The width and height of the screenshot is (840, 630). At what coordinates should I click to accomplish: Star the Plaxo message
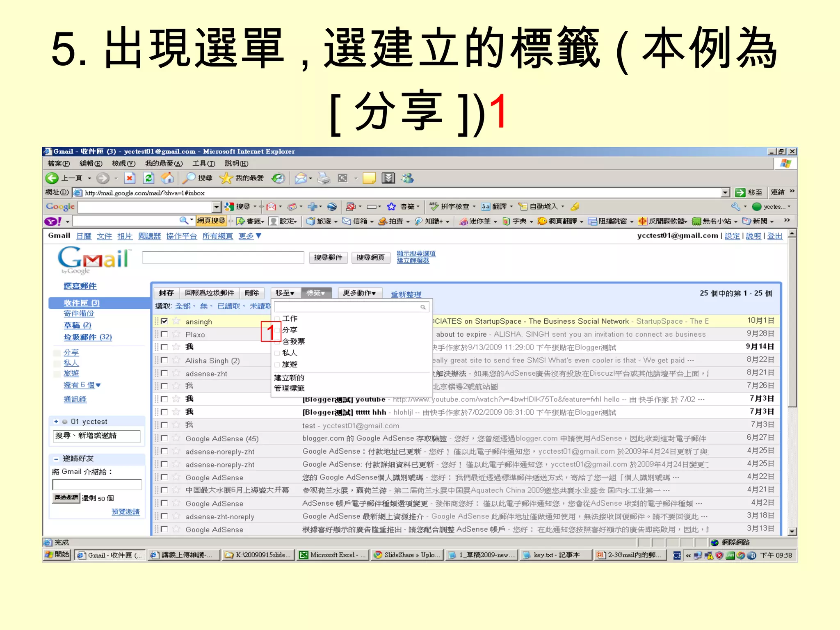pos(176,334)
